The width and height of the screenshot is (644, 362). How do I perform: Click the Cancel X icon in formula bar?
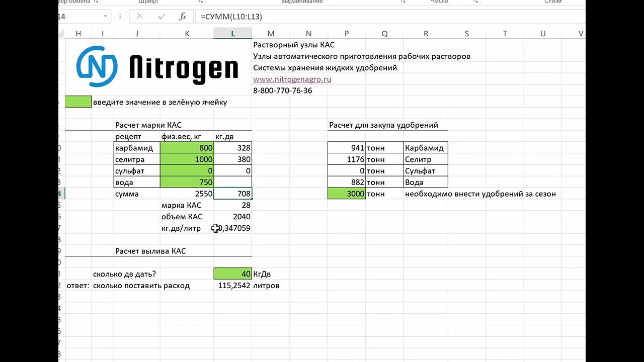(140, 17)
